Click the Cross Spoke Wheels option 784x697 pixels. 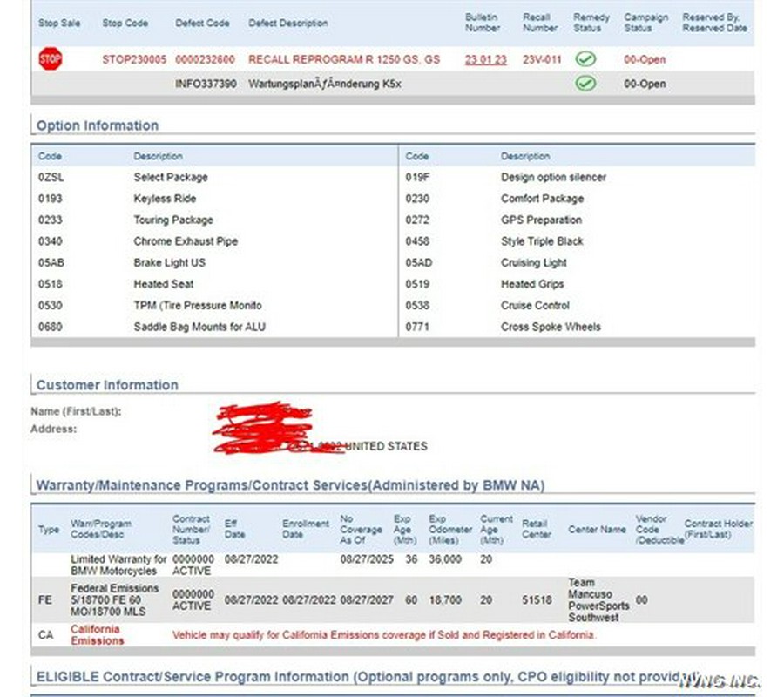click(x=551, y=327)
